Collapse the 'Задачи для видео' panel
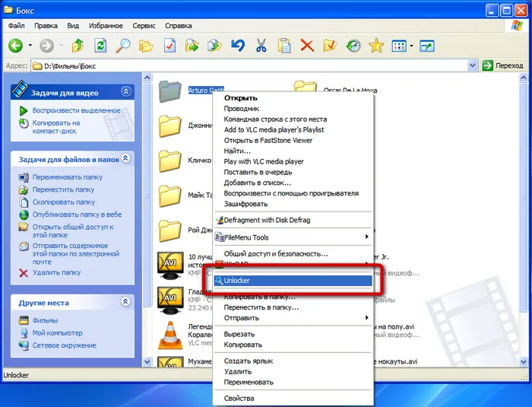Image resolution: width=532 pixels, height=407 pixels. (126, 92)
